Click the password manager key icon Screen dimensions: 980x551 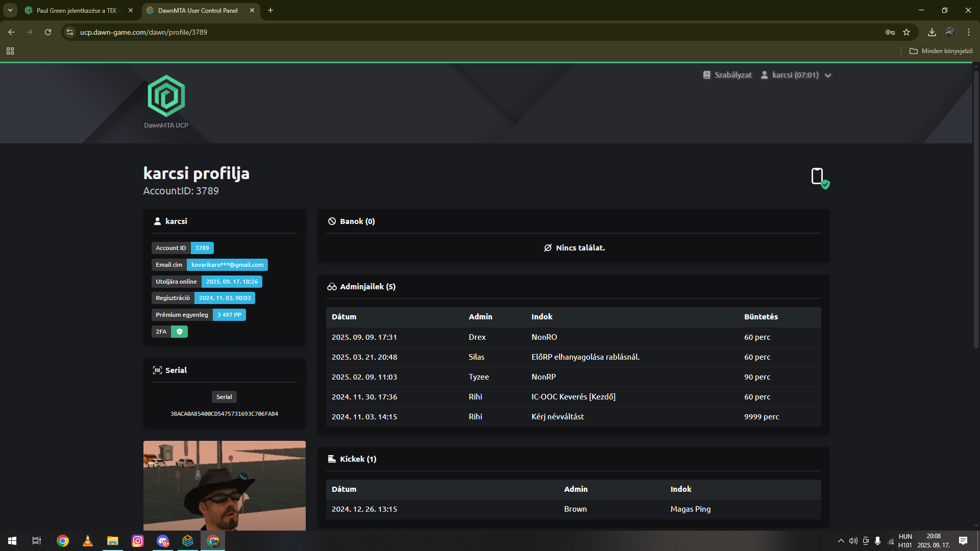pos(890,32)
